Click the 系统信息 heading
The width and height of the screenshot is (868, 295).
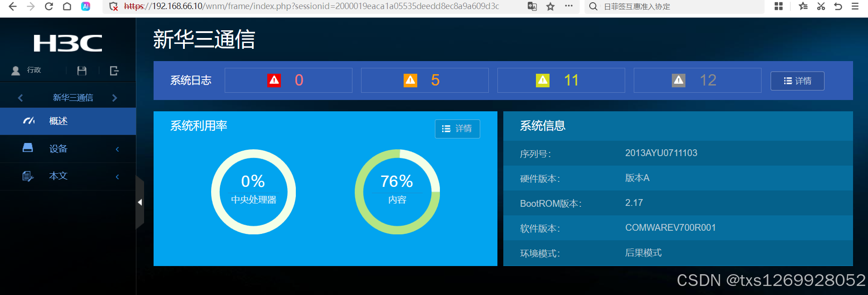(x=543, y=126)
